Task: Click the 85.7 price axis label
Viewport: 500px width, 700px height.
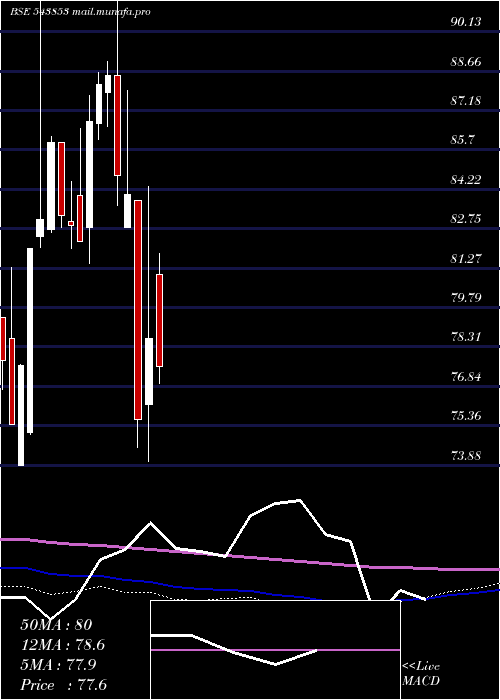Action: [462, 140]
